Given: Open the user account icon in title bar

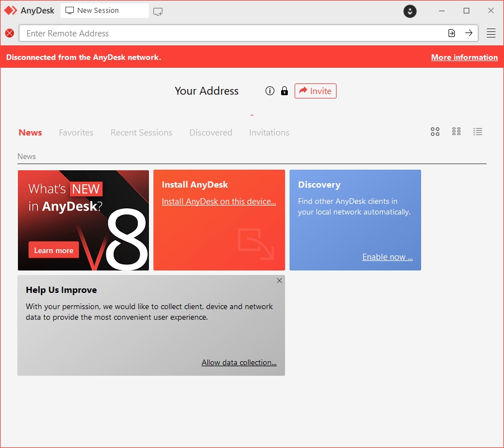Looking at the screenshot, I should [x=409, y=11].
